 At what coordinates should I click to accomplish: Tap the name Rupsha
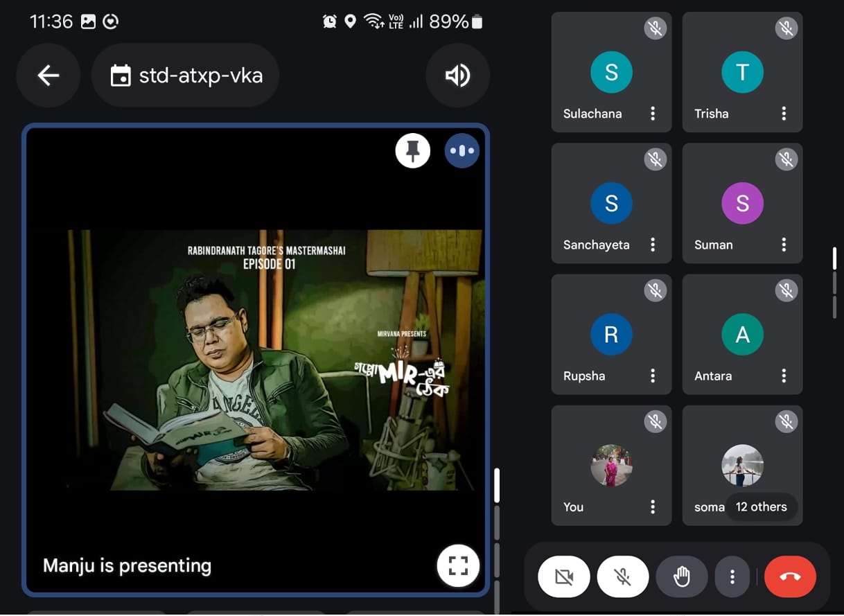[x=584, y=376]
